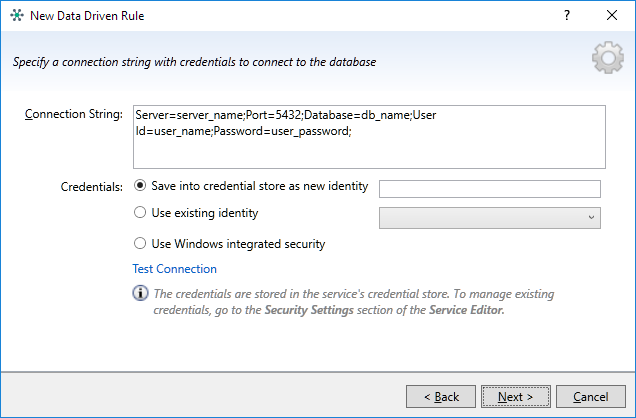Click the app icon in title bar

pos(16,16)
